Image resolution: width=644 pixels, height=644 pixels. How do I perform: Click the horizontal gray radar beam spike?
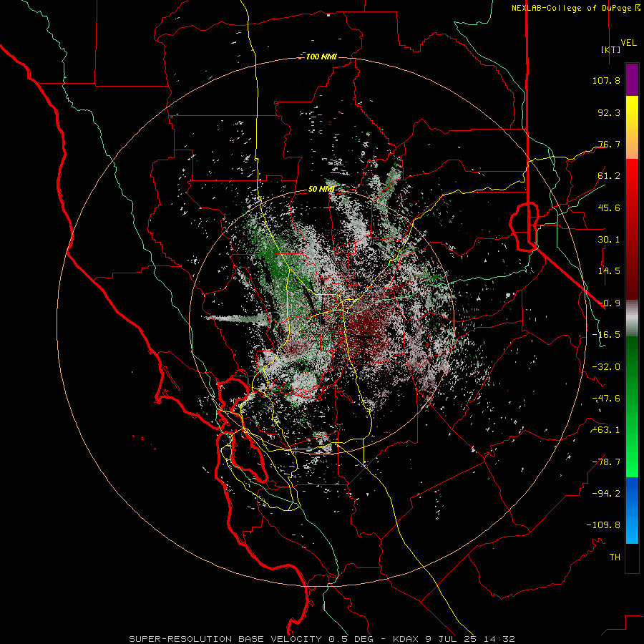pos(236,318)
